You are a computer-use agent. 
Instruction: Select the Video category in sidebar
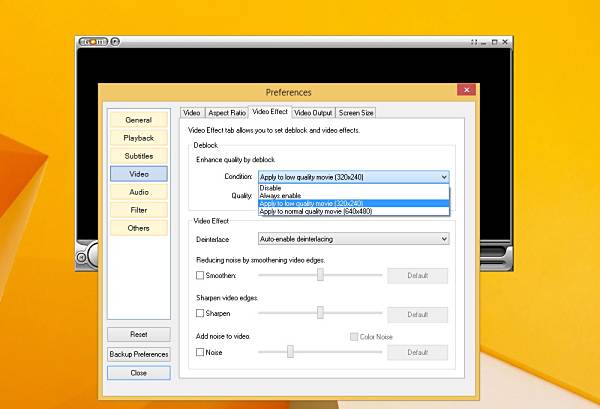pyautogui.click(x=139, y=174)
